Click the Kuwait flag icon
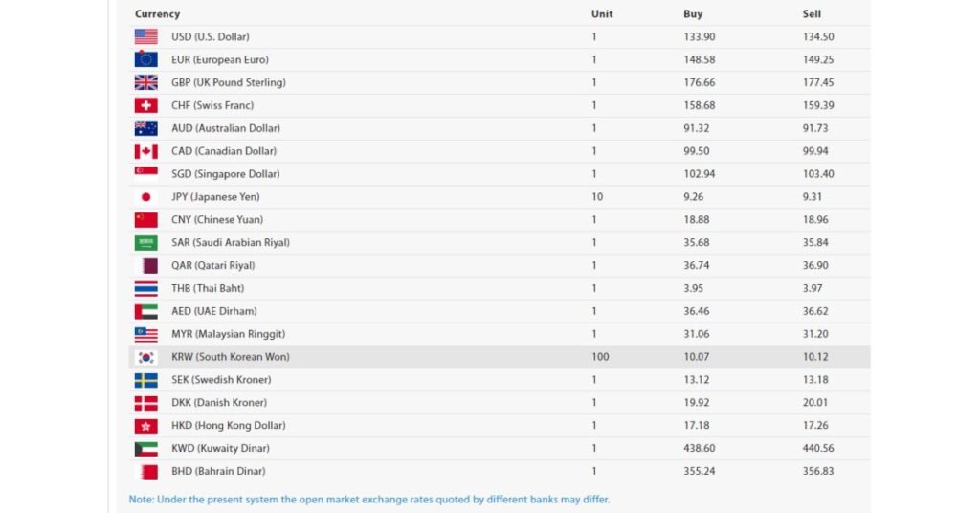Image resolution: width=980 pixels, height=513 pixels. point(145,449)
